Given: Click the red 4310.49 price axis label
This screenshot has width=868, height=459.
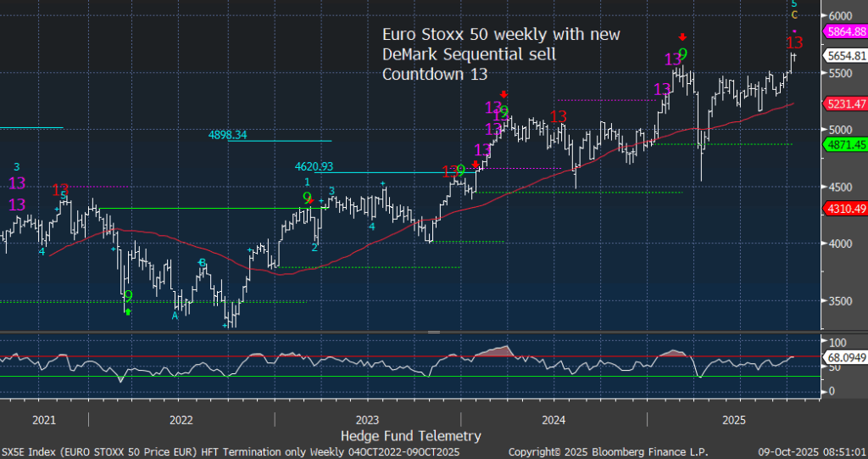Looking at the screenshot, I should [x=843, y=209].
